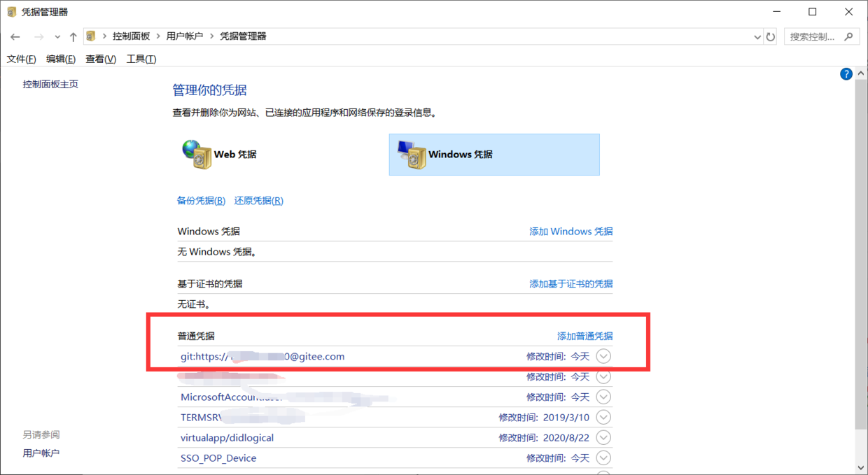
Task: Click the SSO_POP_Device credential name
Action: [218, 458]
